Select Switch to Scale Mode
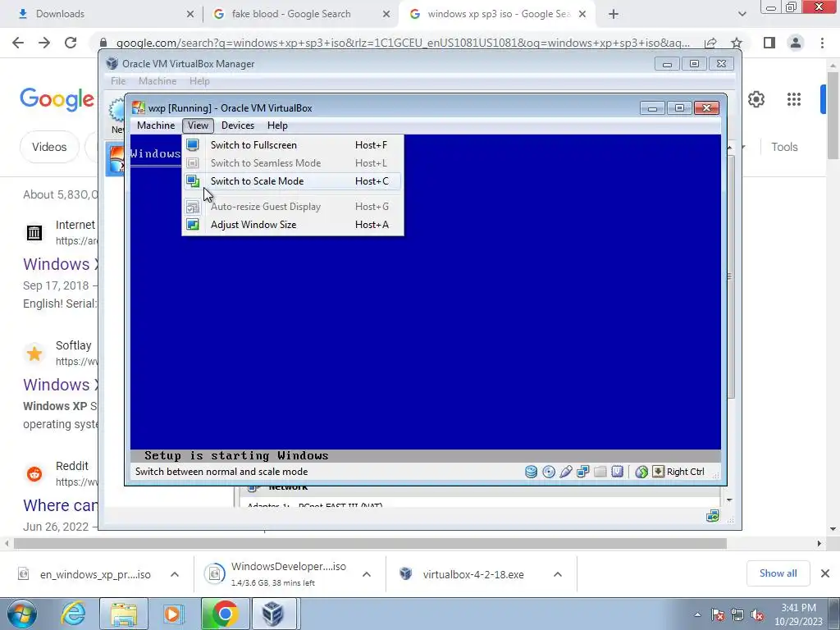Screen dimensions: 840x630 293,181
